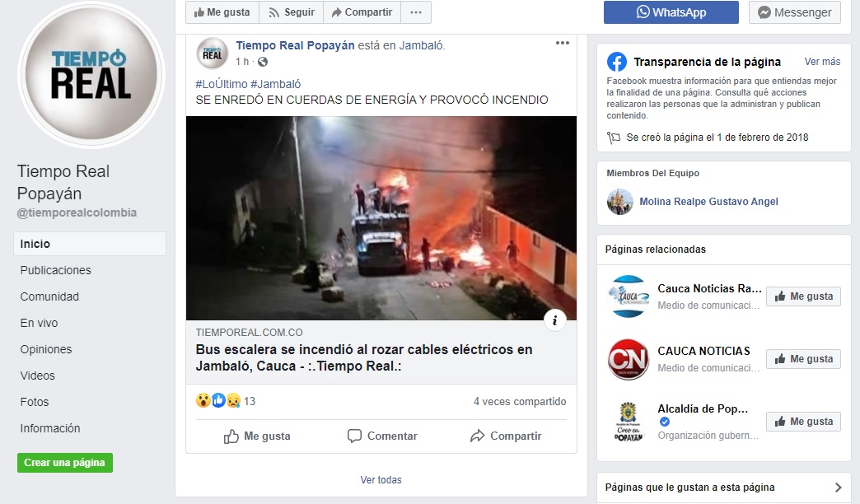Screen dimensions: 860x504
Task: Click the Tiempo Real post avatar
Action: click(x=213, y=54)
